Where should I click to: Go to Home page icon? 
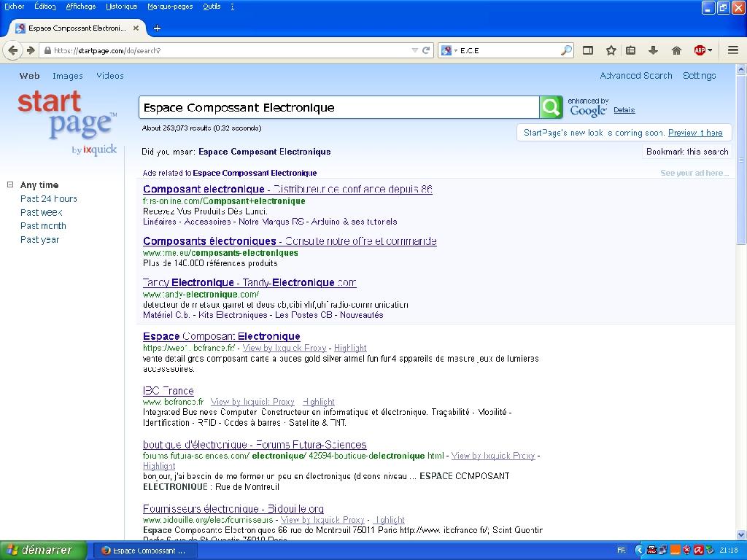coord(676,50)
